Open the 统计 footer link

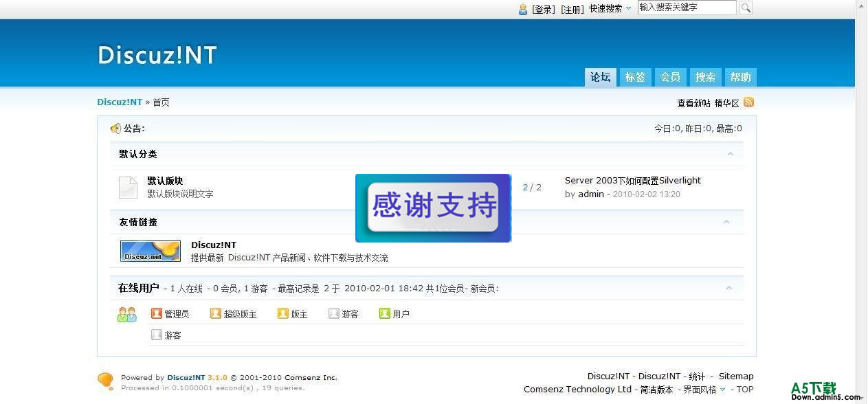pos(697,377)
